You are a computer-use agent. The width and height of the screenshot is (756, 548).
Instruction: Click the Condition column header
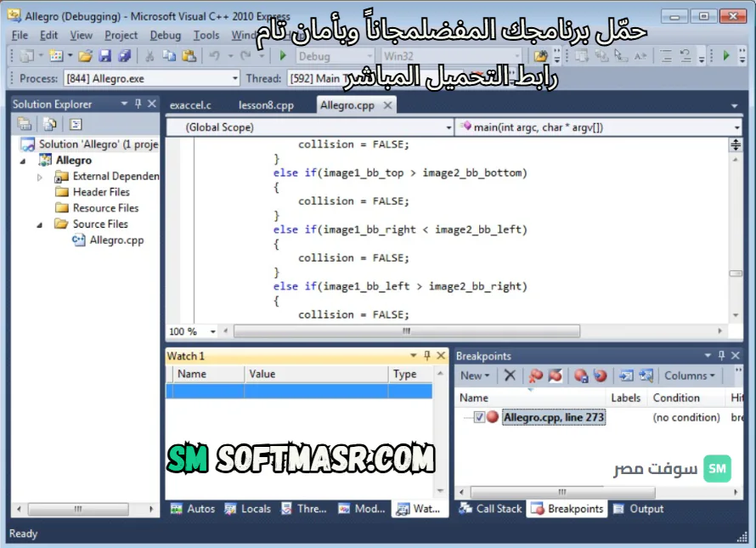[x=686, y=398]
